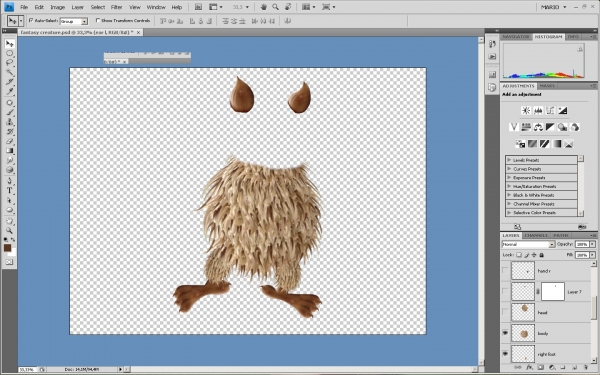The image size is (600, 375).
Task: Select the Path Selection tool
Action: pyautogui.click(x=9, y=200)
